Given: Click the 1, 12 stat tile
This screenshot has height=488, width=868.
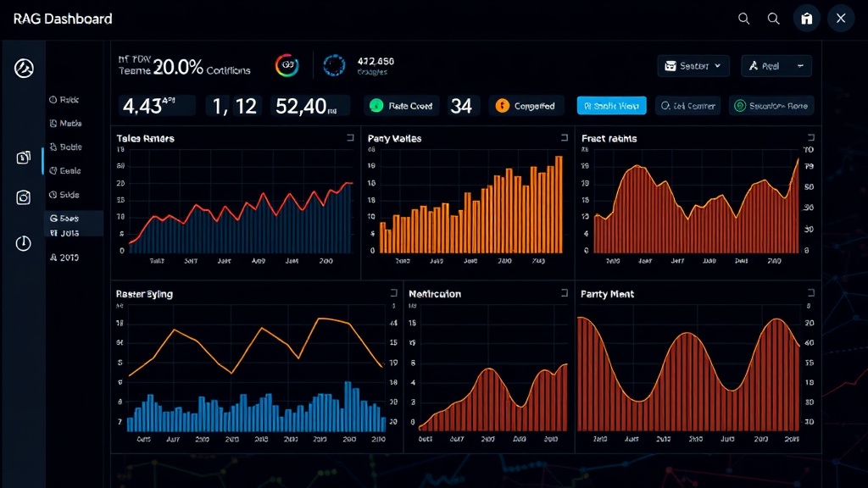Looking at the screenshot, I should tap(235, 106).
